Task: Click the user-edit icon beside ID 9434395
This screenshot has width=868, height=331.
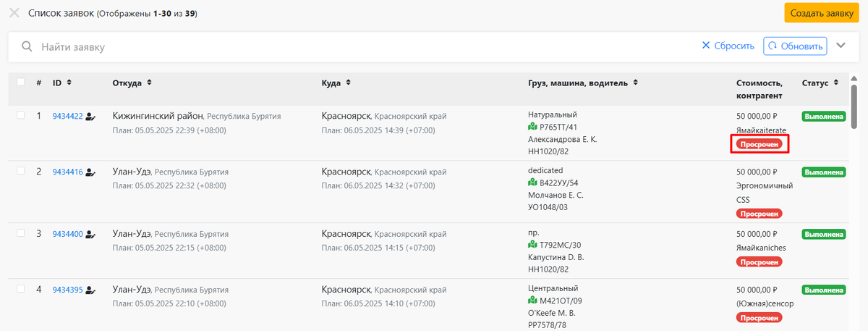Action: tap(90, 290)
